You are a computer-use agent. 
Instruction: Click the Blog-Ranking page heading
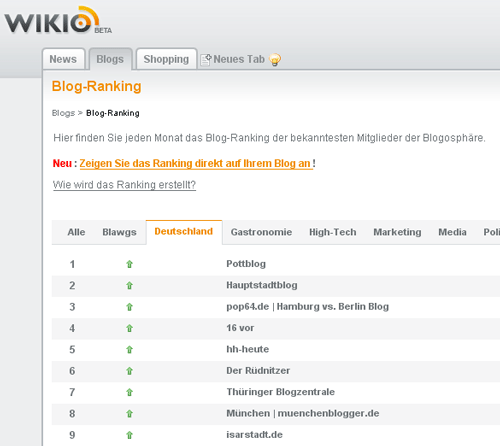coord(97,86)
